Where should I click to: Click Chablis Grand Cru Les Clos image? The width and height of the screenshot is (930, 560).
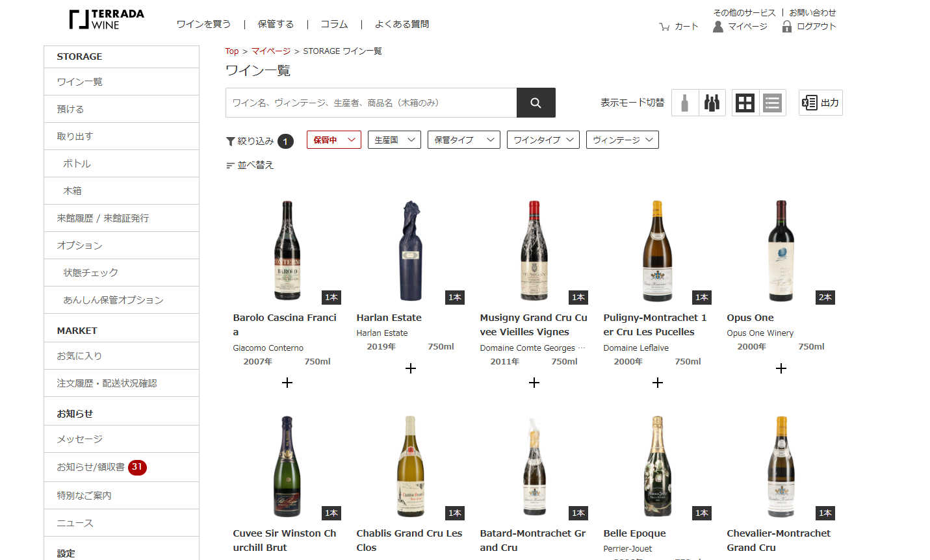(411, 466)
